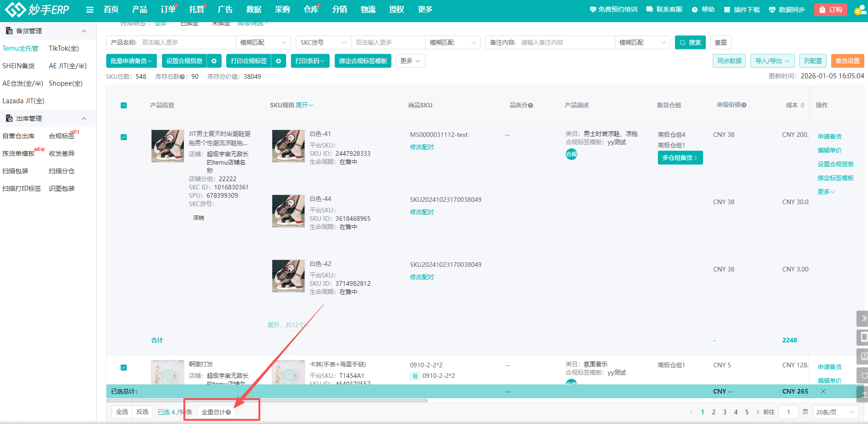Toggle the select-all header checkbox

[123, 106]
